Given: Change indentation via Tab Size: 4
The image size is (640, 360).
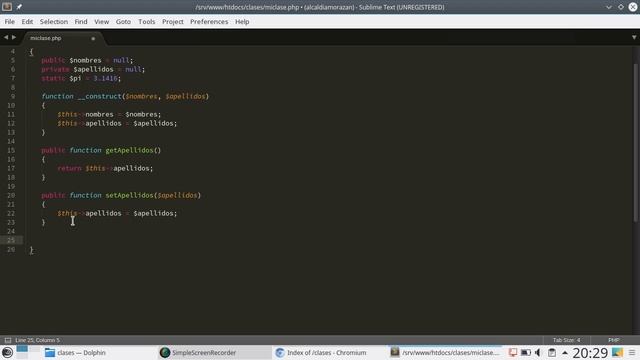Looking at the screenshot, I should (x=566, y=340).
